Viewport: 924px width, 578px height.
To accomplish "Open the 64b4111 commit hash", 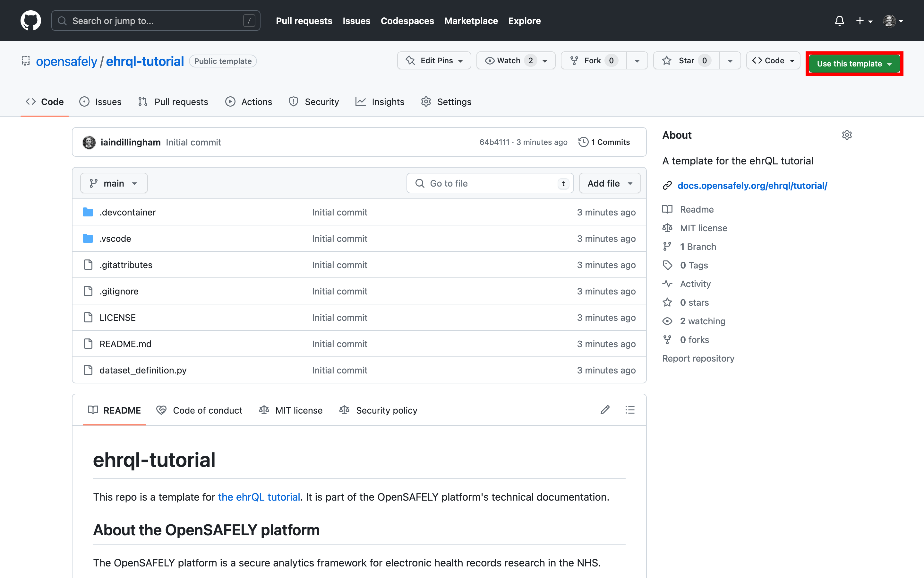I will coord(494,142).
